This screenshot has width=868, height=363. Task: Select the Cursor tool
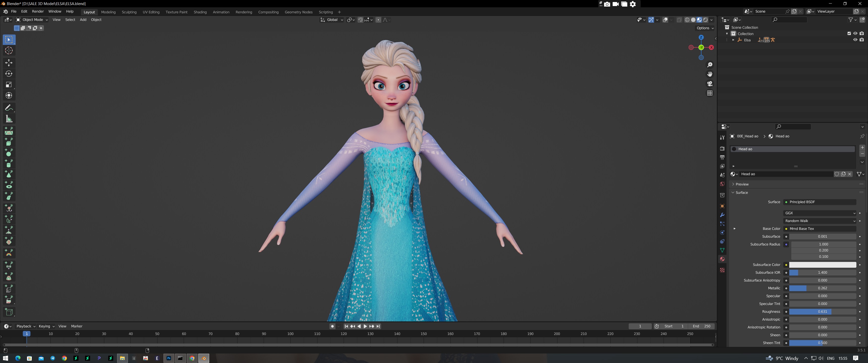(x=9, y=51)
